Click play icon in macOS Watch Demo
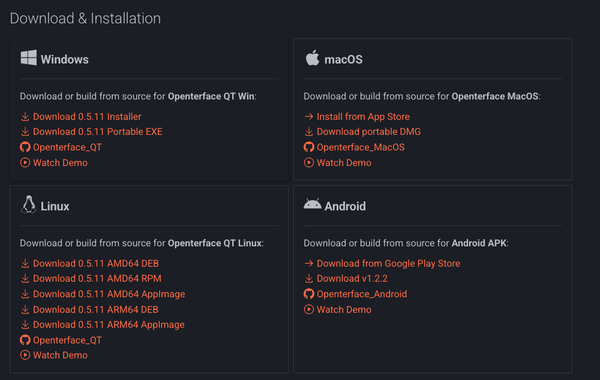 [x=309, y=163]
